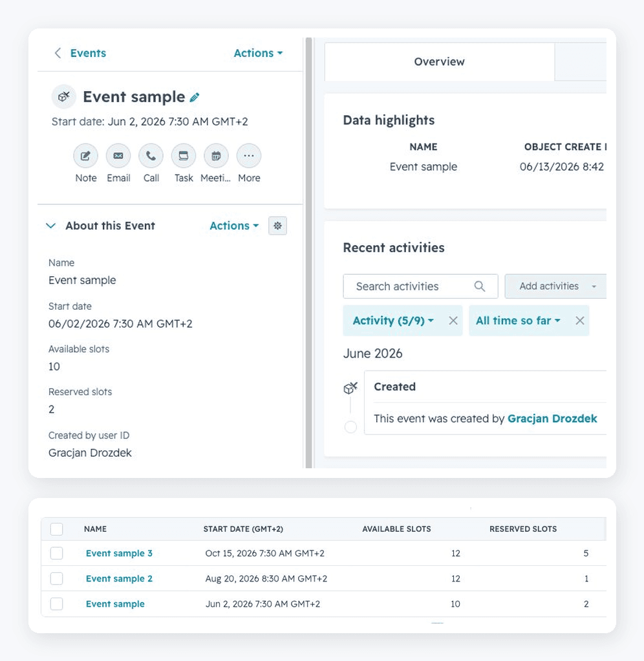The image size is (644, 661).
Task: Click Event sample under the Data highlights NAME
Action: (423, 167)
